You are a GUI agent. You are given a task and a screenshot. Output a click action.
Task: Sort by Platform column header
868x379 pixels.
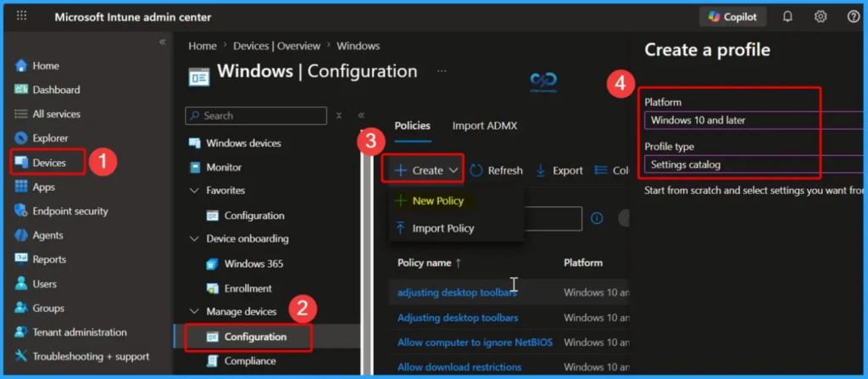(x=583, y=263)
